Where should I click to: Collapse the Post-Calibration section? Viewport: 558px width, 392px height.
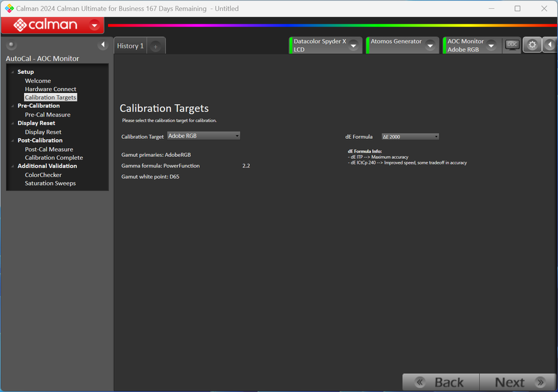click(13, 140)
